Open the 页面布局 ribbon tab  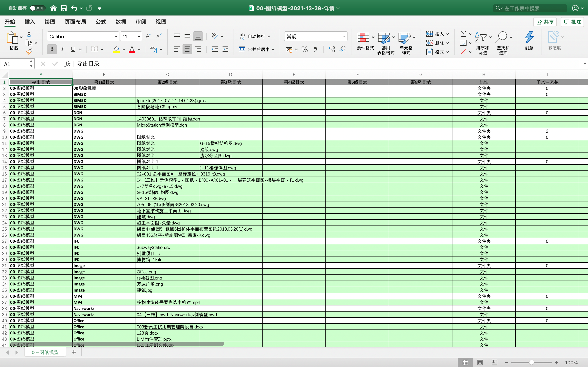point(75,22)
